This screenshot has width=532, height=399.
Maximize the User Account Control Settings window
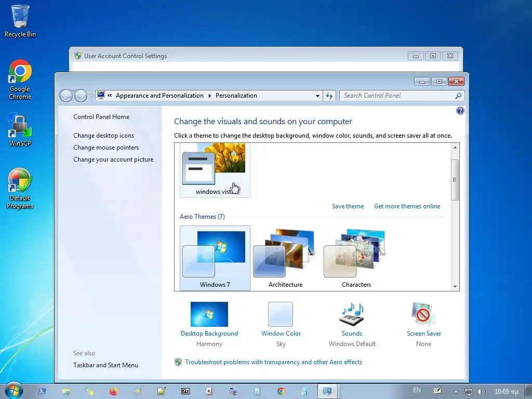[433, 56]
